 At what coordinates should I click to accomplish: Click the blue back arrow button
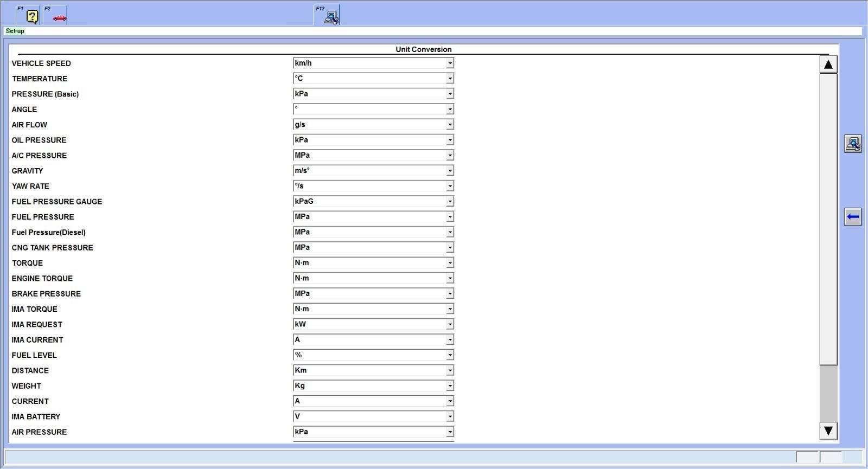(x=853, y=217)
